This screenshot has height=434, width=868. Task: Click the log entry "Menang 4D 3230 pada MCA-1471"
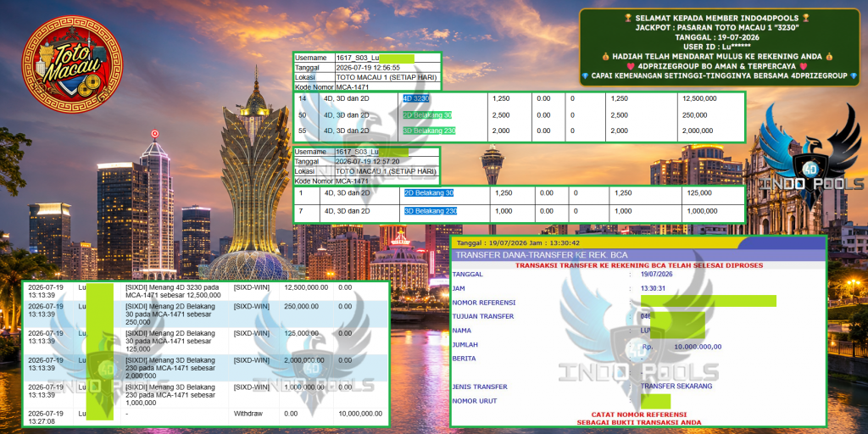[x=173, y=292]
